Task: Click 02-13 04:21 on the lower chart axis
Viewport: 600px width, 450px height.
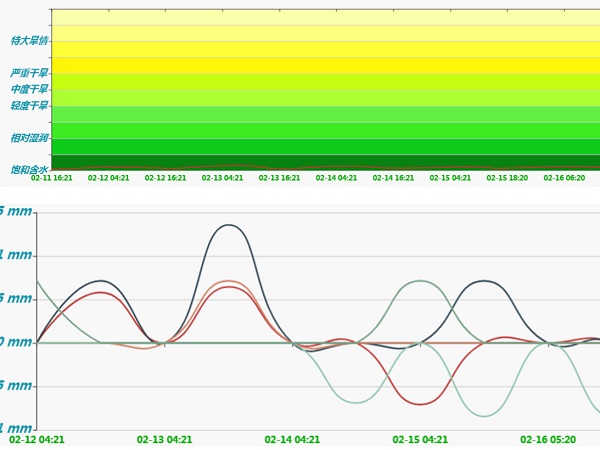Action: point(165,439)
